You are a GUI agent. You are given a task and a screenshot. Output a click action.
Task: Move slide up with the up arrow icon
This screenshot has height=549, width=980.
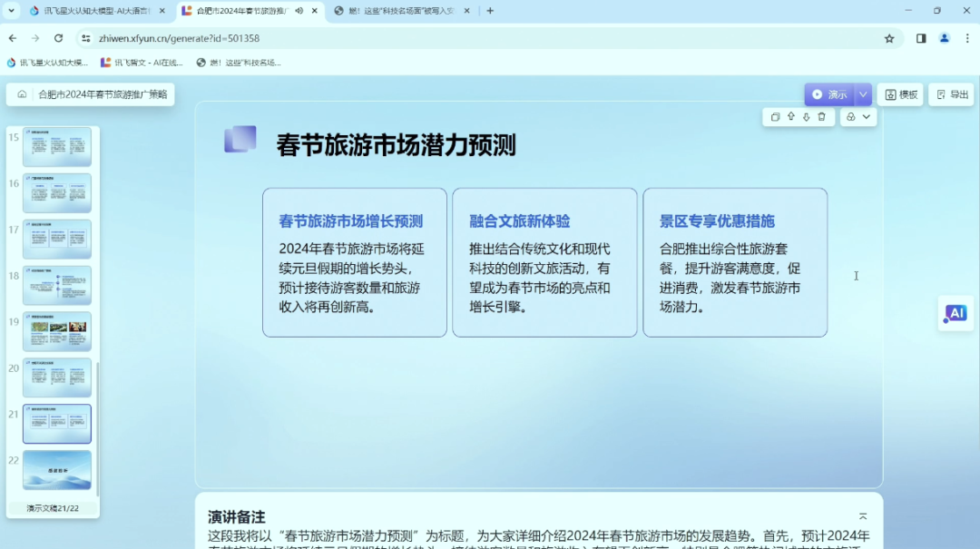point(790,117)
